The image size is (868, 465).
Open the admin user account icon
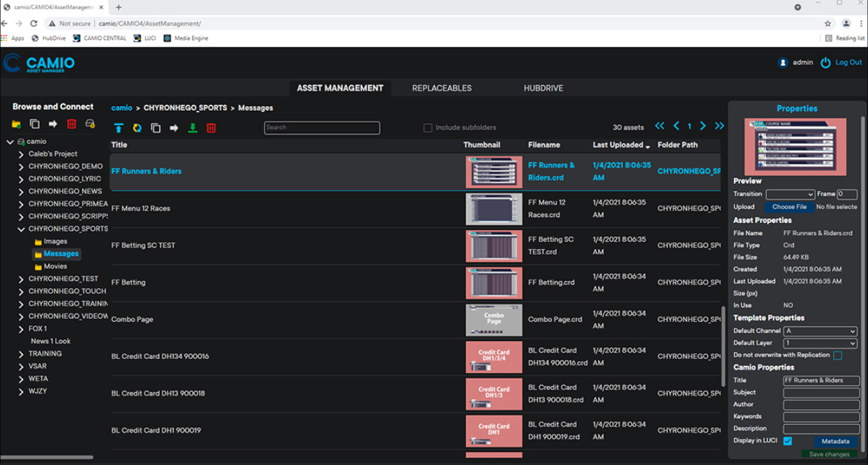tap(782, 62)
